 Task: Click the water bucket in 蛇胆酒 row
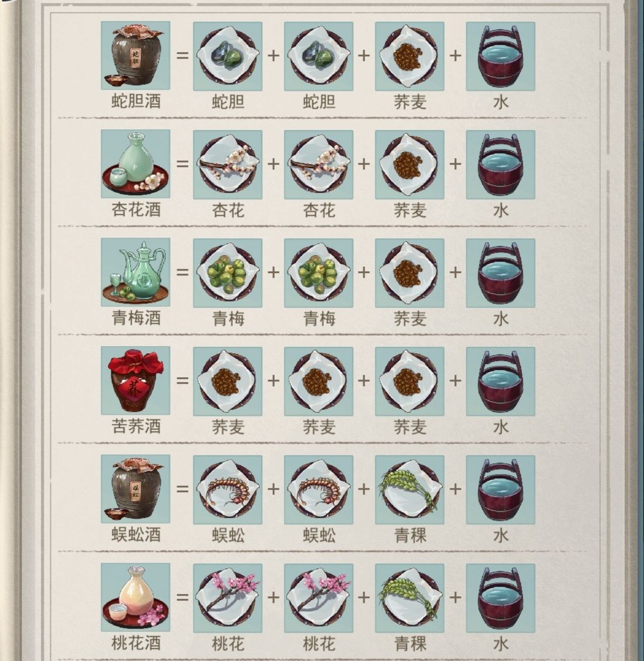(x=501, y=56)
